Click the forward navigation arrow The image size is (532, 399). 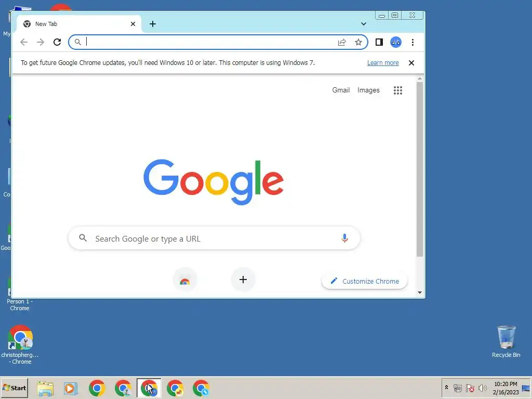point(41,42)
